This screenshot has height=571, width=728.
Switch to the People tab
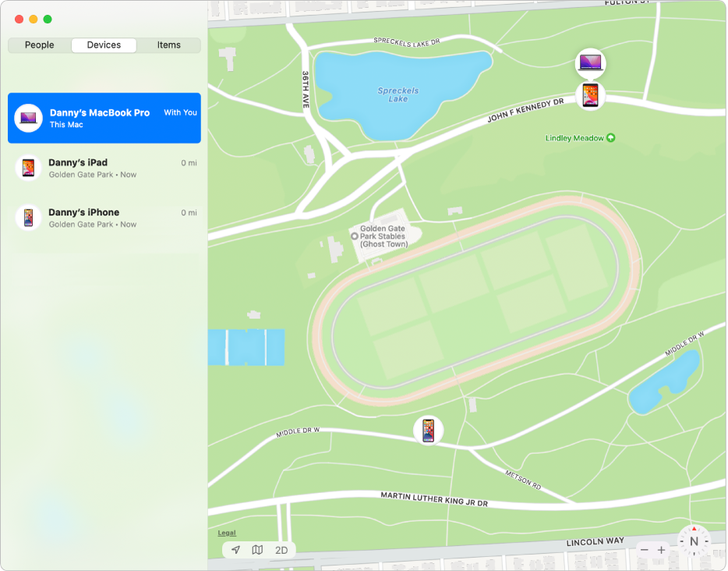(x=38, y=44)
